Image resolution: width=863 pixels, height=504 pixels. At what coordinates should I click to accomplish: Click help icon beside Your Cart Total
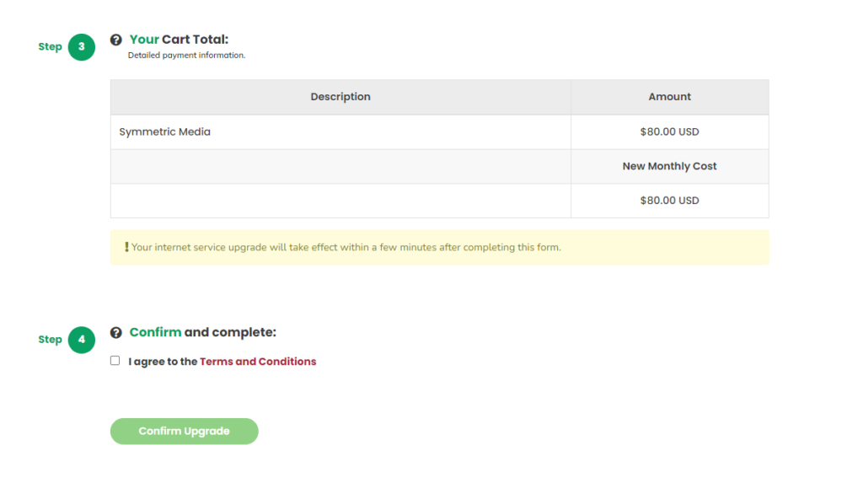[x=115, y=40]
